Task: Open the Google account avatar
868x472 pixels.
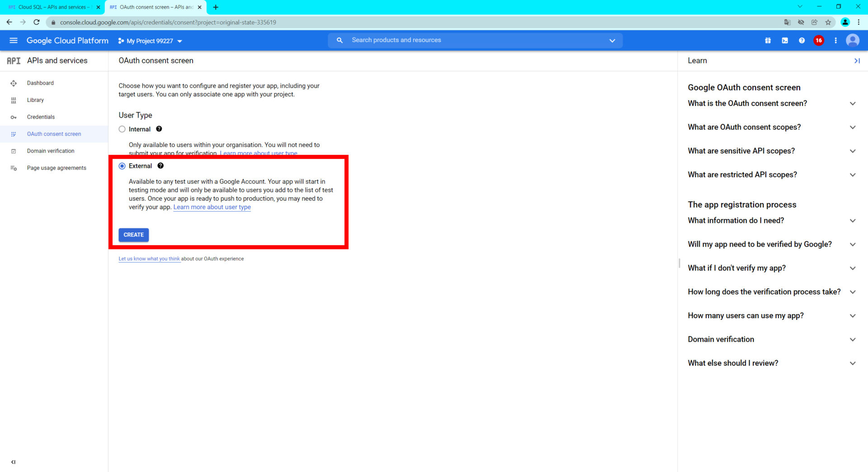Action: tap(853, 40)
